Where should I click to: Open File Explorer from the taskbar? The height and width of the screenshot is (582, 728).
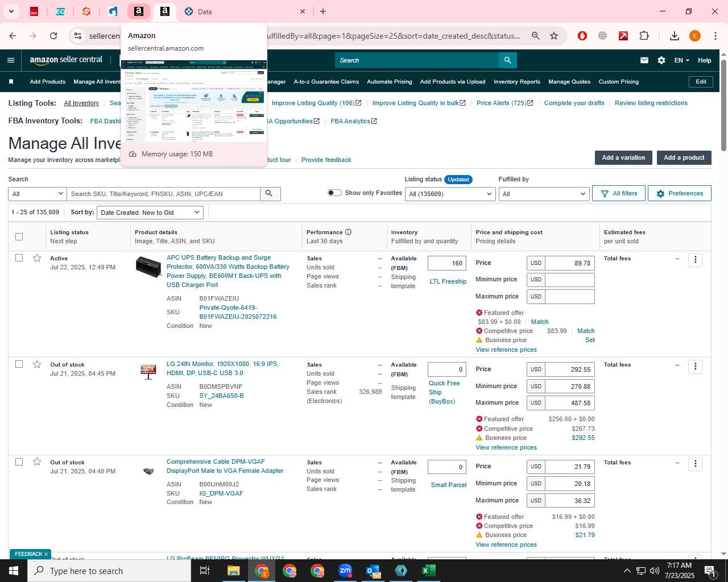click(x=234, y=571)
